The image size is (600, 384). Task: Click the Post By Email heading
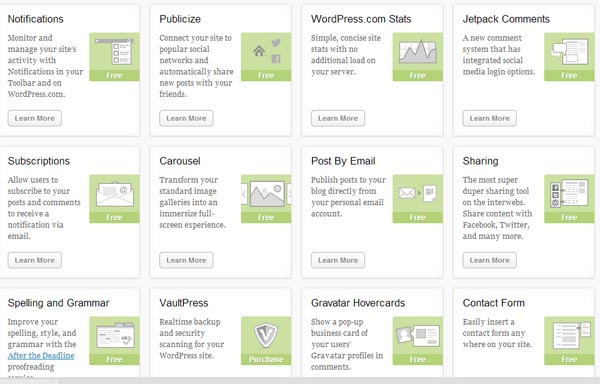(x=343, y=161)
